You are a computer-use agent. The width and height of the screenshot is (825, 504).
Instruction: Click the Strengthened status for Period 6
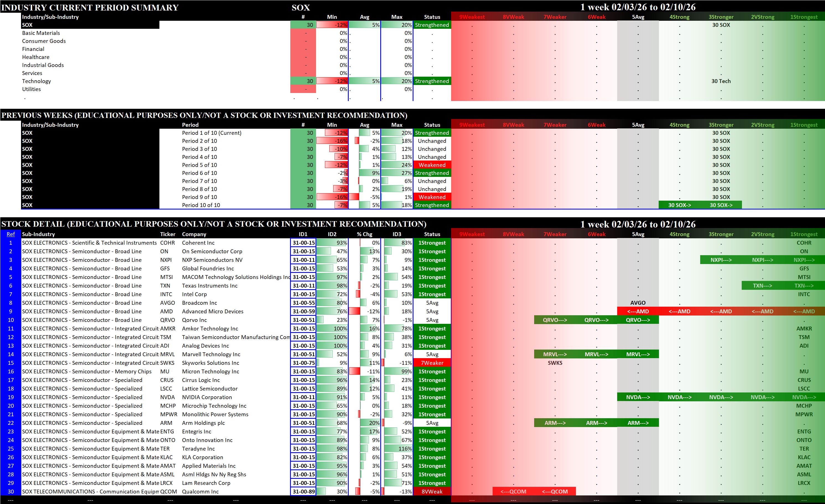point(432,173)
